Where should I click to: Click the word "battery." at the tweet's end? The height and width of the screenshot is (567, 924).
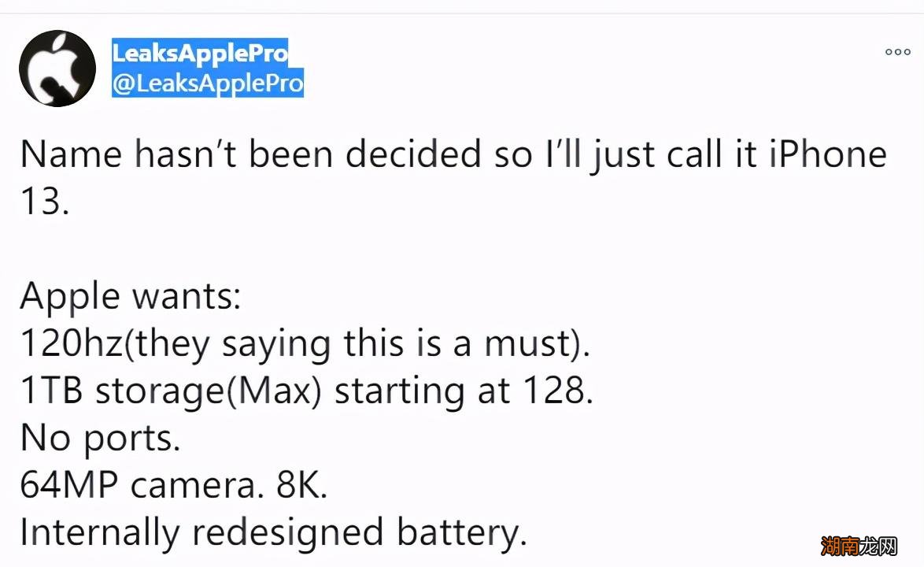(461, 532)
